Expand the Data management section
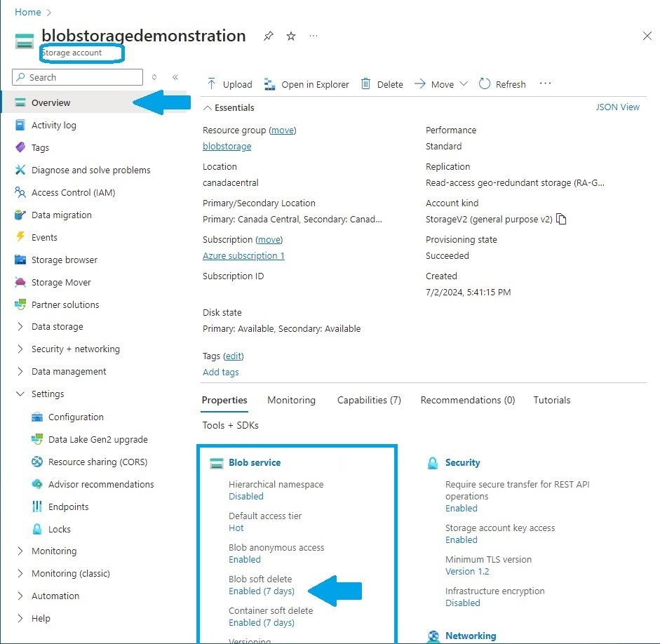Screen dimensions: 660x644 tap(20, 371)
